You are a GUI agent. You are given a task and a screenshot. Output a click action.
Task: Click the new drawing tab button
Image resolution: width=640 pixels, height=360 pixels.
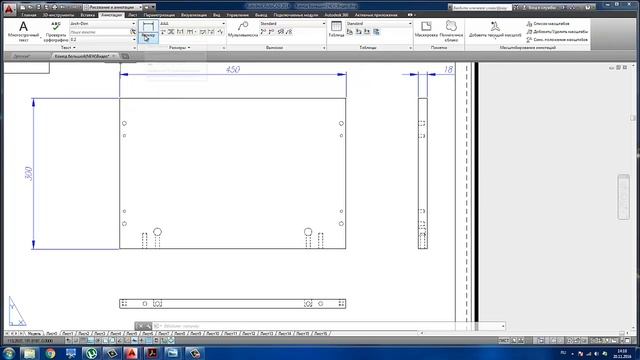(125, 56)
